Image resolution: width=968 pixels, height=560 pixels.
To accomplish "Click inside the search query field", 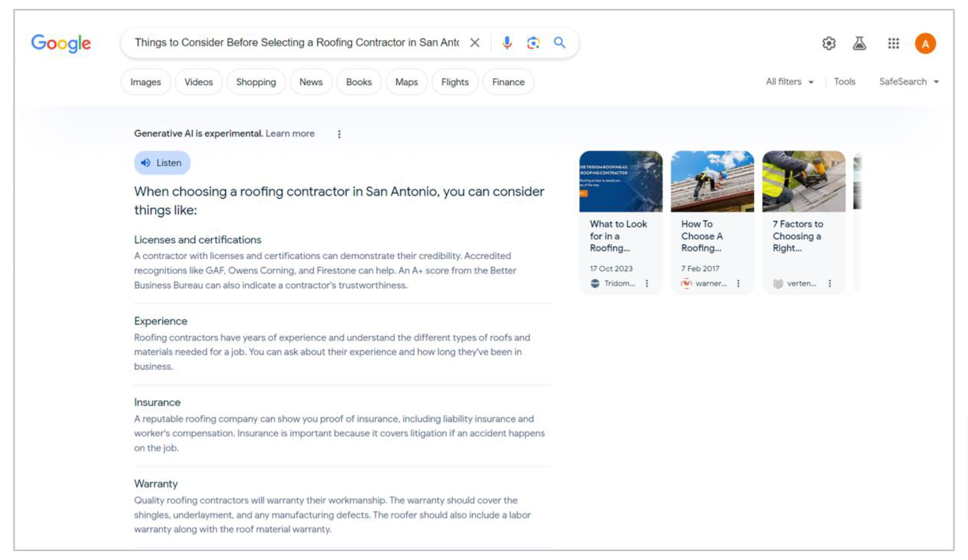I will pyautogui.click(x=296, y=43).
